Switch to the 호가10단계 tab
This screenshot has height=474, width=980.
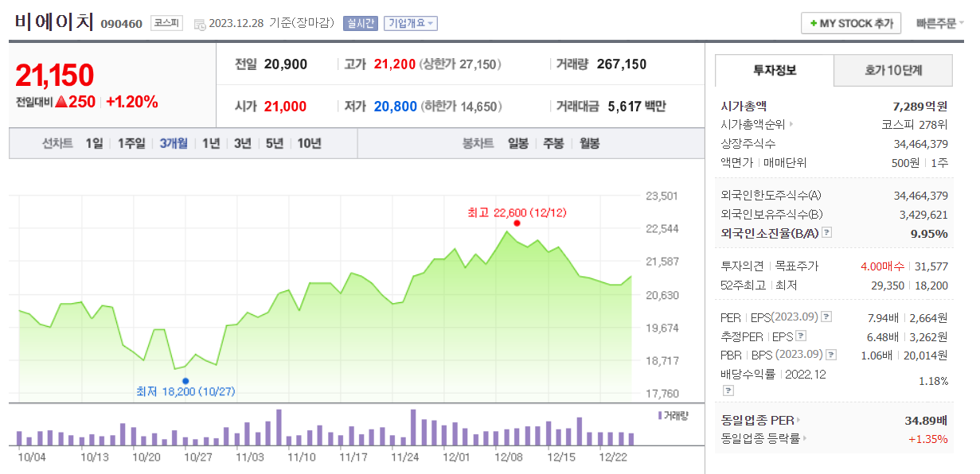893,70
